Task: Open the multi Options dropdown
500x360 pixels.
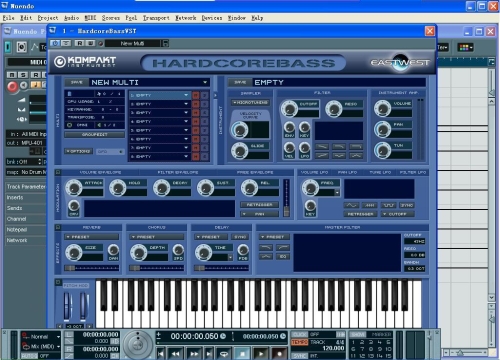Action: (78, 151)
